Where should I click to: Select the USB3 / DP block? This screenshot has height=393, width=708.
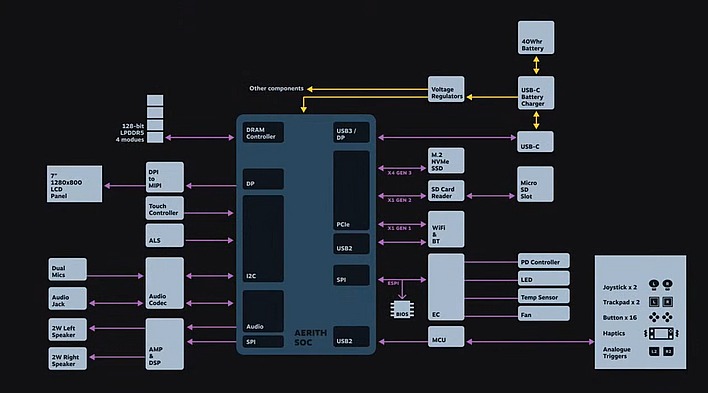click(351, 132)
